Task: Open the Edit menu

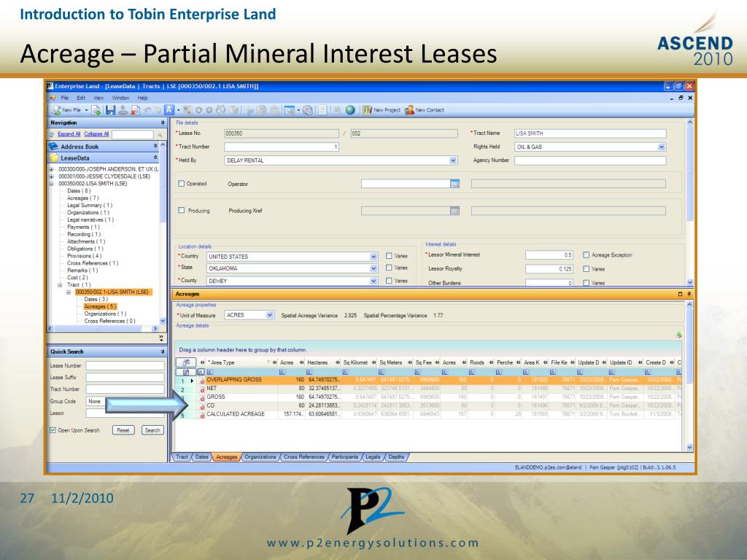Action: point(81,98)
